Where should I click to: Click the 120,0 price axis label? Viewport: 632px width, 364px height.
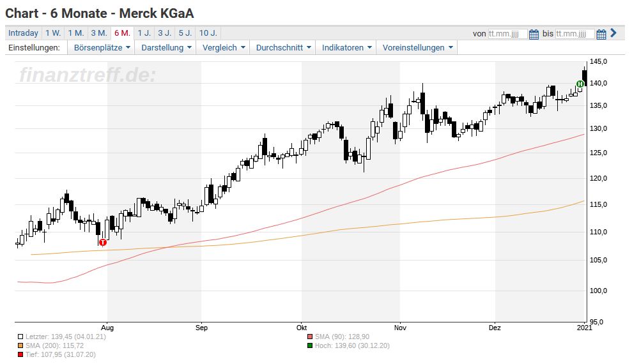pyautogui.click(x=598, y=178)
